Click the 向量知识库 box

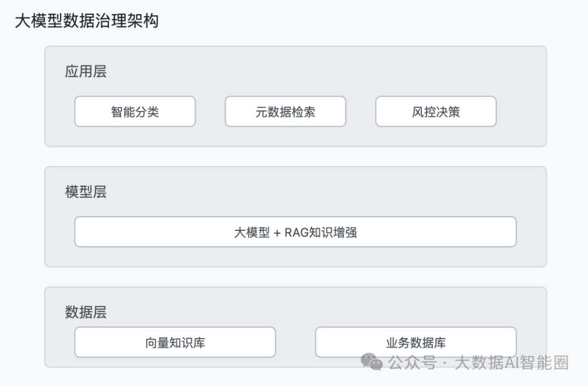pyautogui.click(x=175, y=342)
